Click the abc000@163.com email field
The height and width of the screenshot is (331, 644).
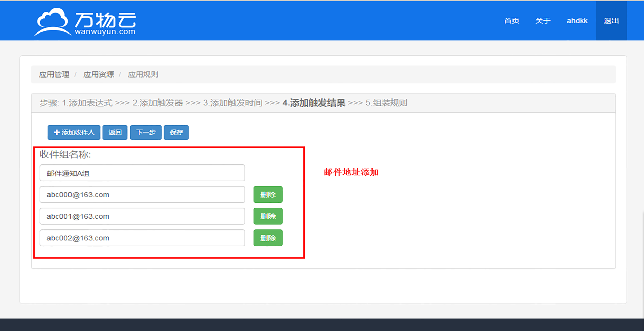142,195
